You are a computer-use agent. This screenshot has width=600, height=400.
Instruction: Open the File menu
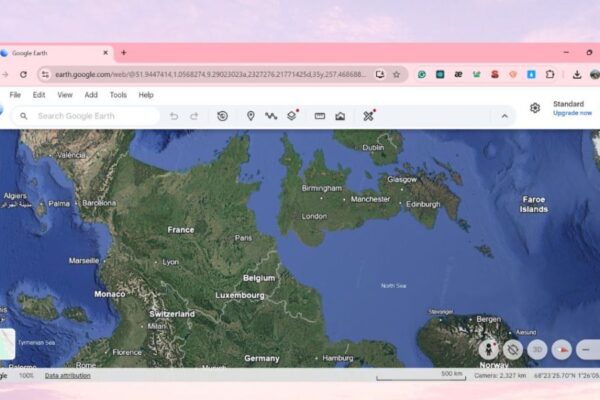(x=15, y=95)
